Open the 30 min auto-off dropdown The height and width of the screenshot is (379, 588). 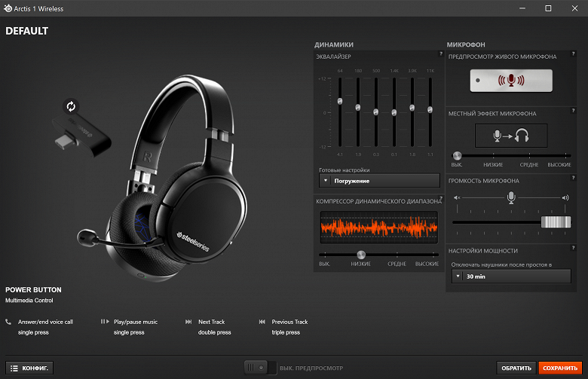(x=511, y=277)
